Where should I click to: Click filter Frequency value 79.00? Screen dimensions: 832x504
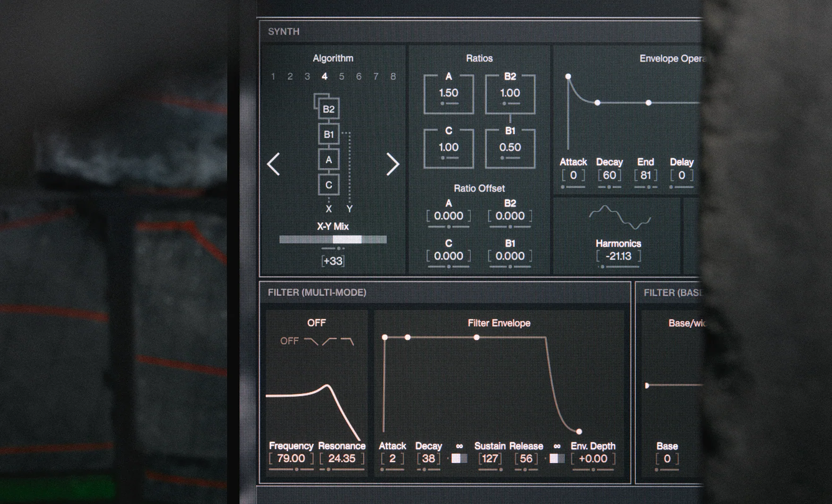[x=291, y=459]
